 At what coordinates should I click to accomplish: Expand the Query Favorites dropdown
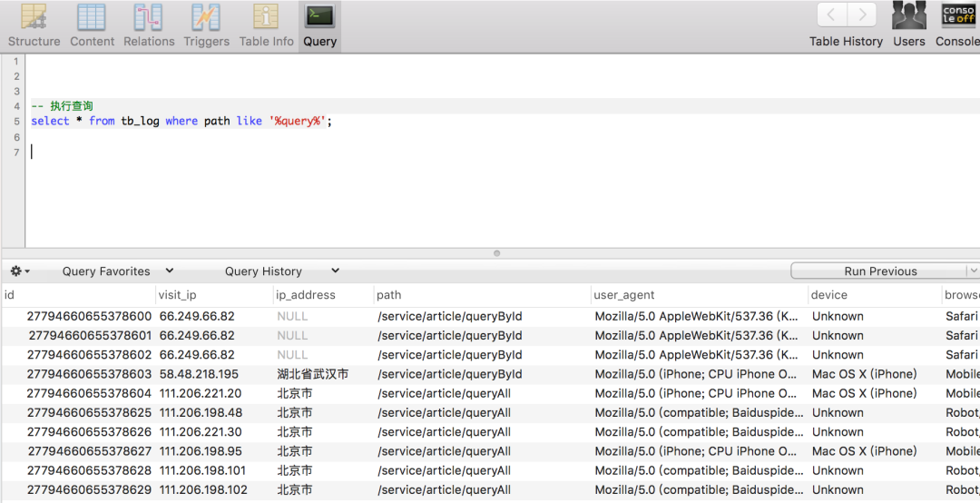(117, 271)
